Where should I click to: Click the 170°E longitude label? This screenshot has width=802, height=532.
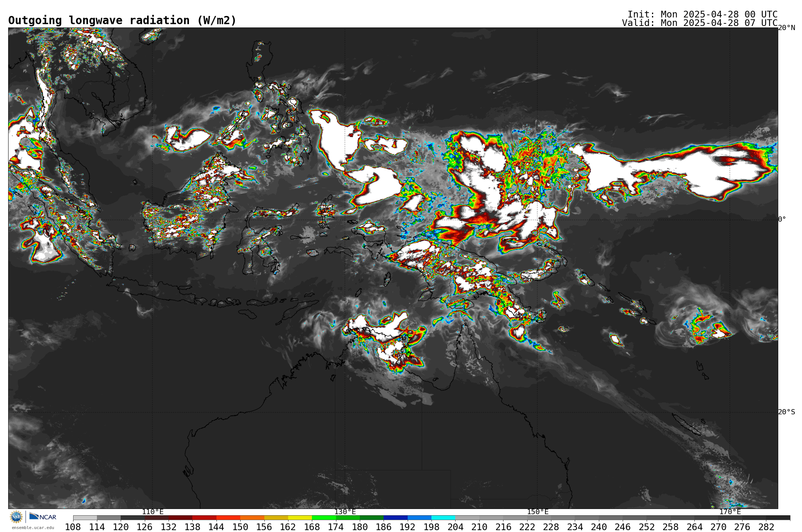pos(730,512)
